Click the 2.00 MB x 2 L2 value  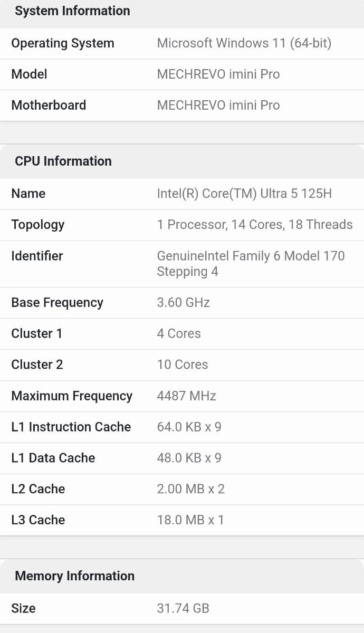tap(191, 489)
